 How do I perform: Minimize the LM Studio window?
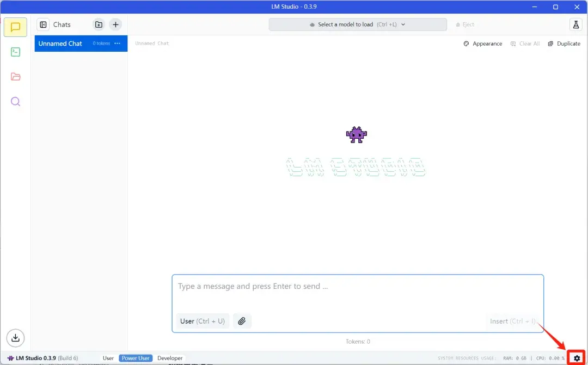pos(535,7)
